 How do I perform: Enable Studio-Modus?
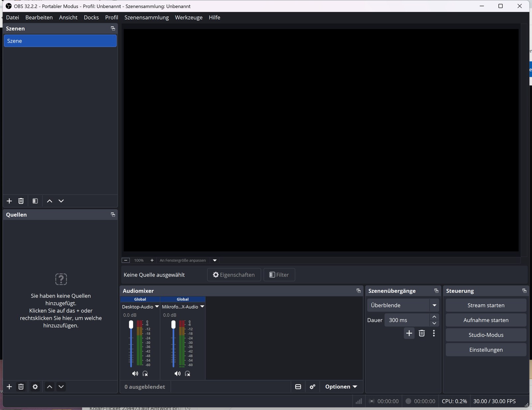486,335
